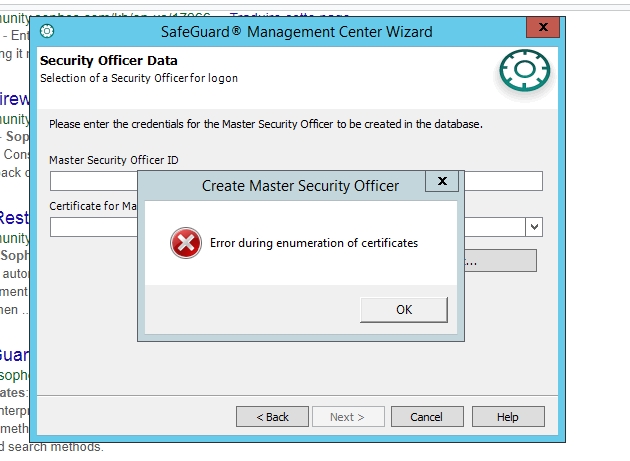The height and width of the screenshot is (461, 630).
Task: Click the SafeGuard gear icon in title bar
Action: [x=47, y=31]
